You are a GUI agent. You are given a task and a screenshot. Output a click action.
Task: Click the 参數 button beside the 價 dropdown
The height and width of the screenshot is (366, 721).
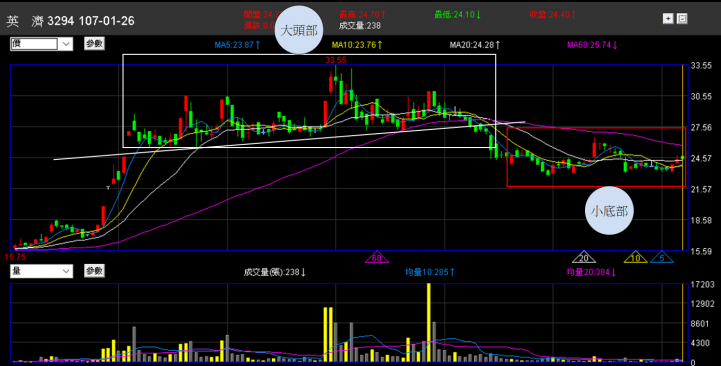pos(94,44)
